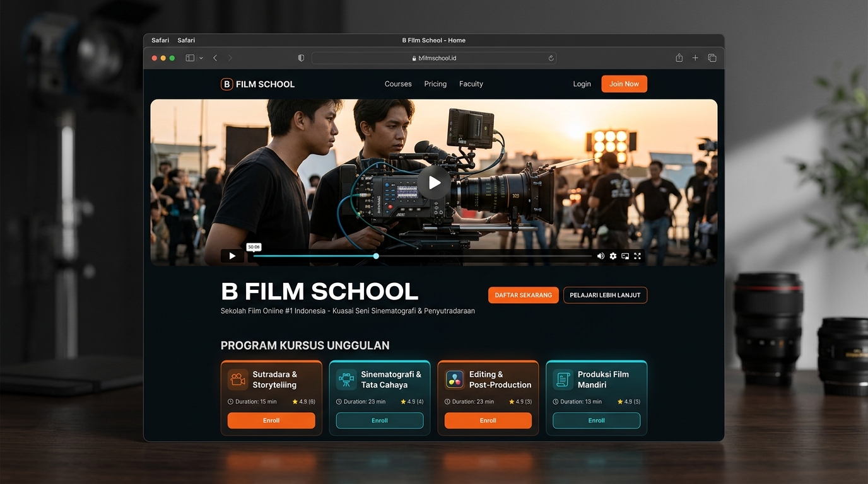Viewport: 868px width, 484px height.
Task: Reload the page from the address bar
Action: tap(551, 58)
